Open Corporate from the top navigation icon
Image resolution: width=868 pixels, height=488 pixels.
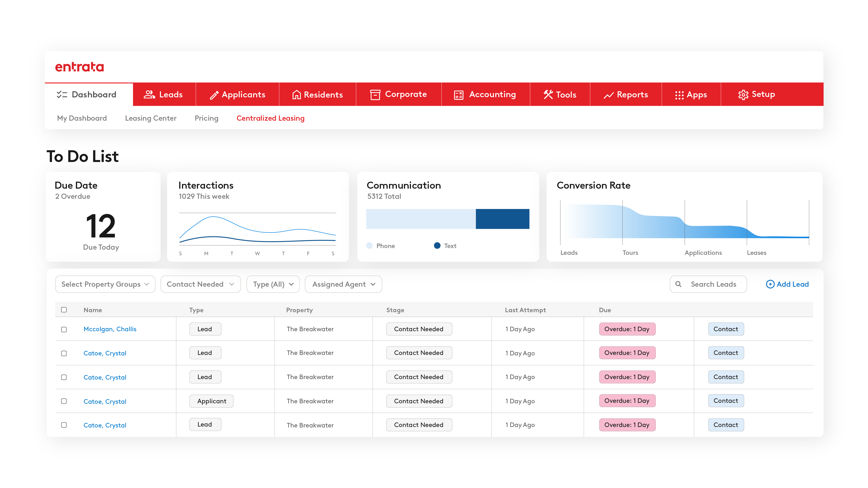point(375,95)
